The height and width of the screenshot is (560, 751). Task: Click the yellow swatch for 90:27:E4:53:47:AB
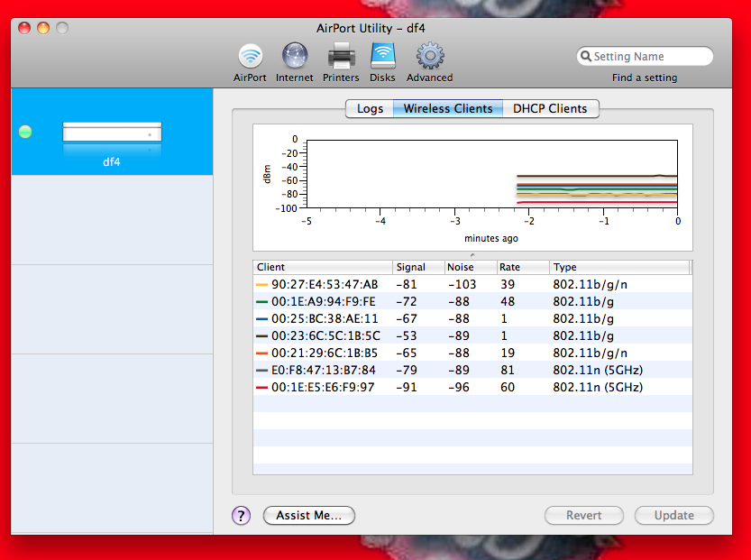[261, 285]
